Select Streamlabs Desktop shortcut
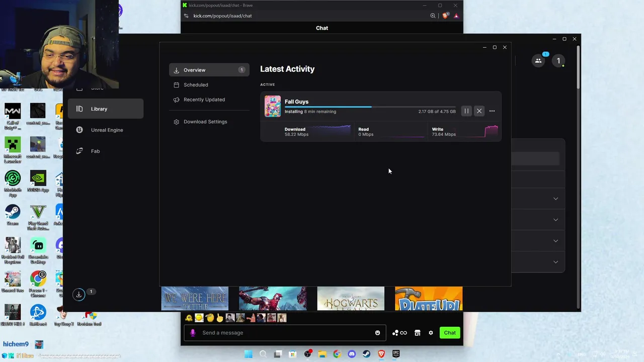644x362 pixels. pos(38,250)
